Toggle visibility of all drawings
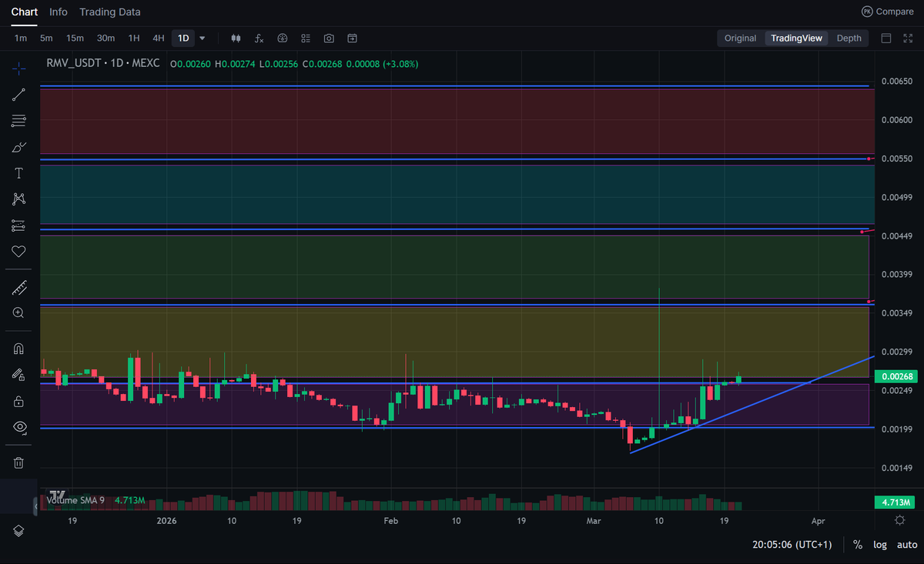Image resolution: width=924 pixels, height=564 pixels. click(x=18, y=427)
